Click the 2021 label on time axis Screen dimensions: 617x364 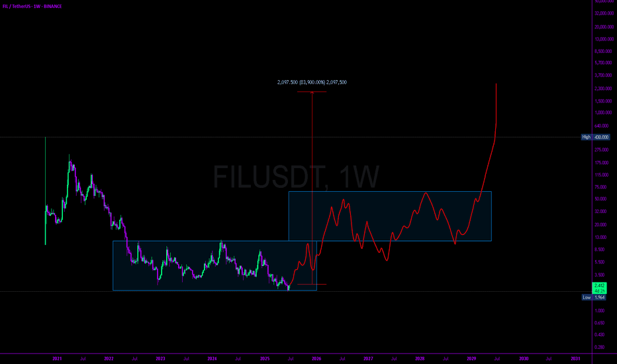click(57, 359)
